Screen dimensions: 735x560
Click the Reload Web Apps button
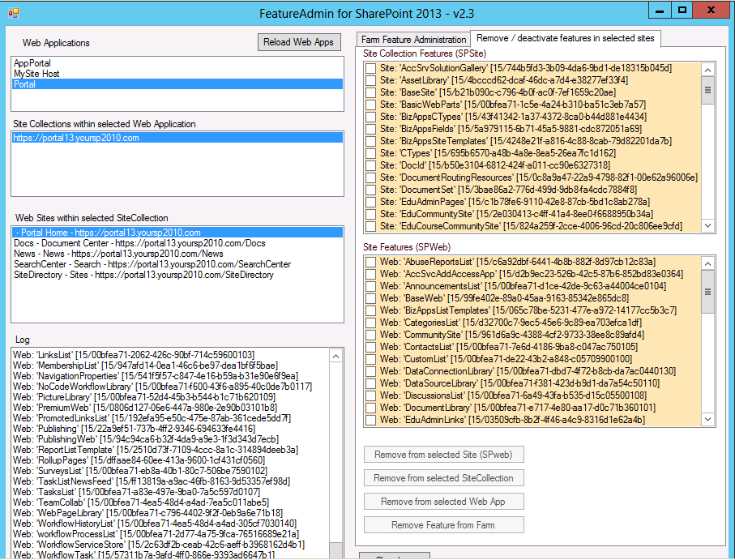[298, 42]
